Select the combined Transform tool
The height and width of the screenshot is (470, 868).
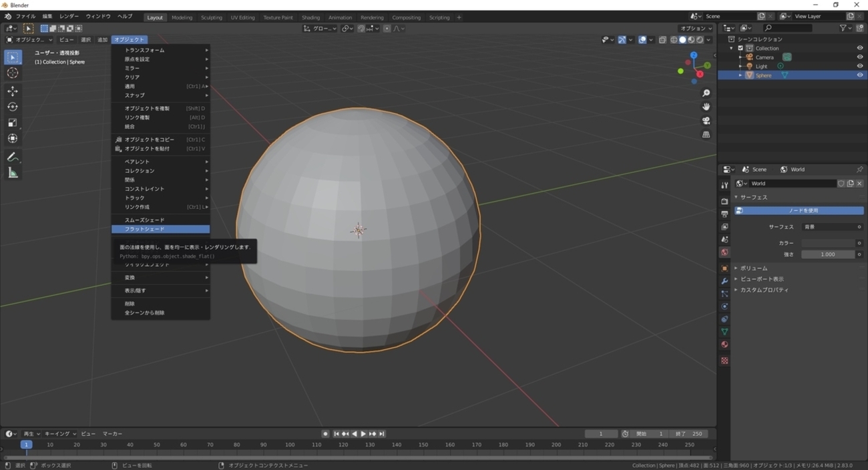pyautogui.click(x=13, y=139)
